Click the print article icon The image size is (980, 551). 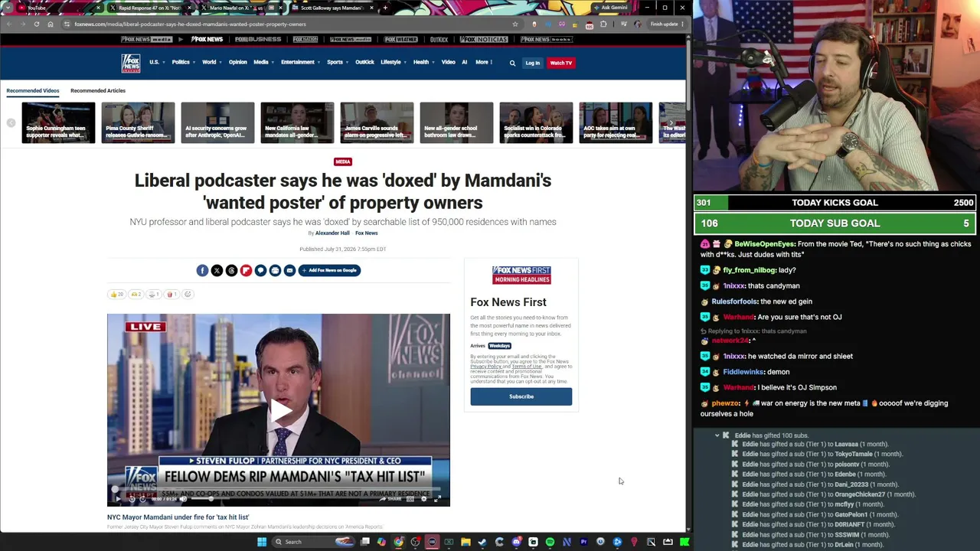click(275, 270)
